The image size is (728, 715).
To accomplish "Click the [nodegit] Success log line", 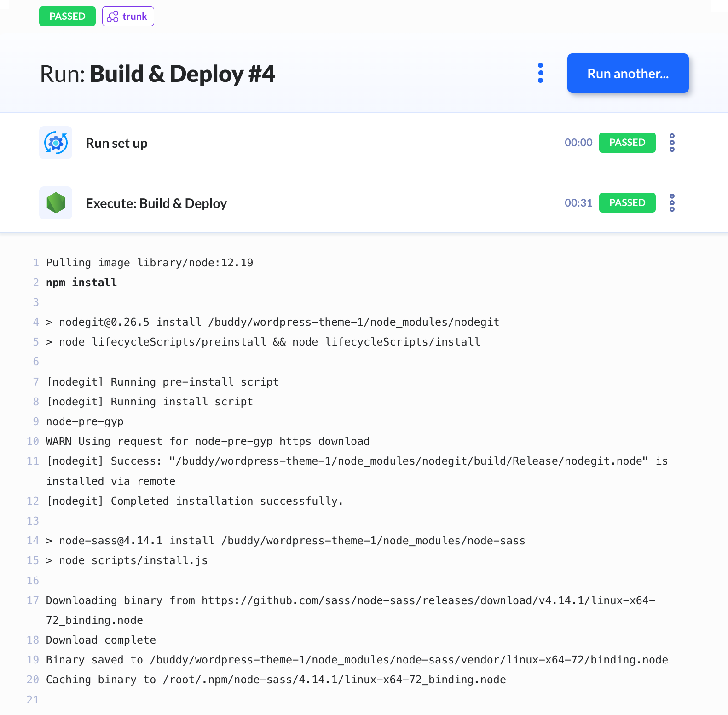I will pyautogui.click(x=357, y=471).
